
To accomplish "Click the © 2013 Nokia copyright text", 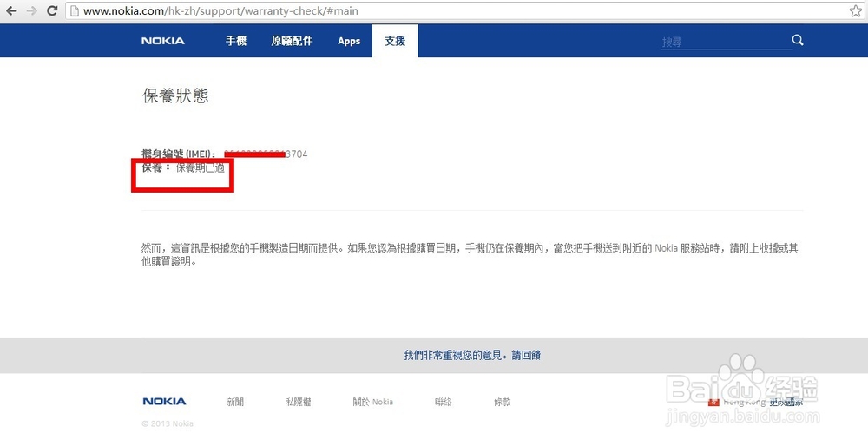I will pos(168,423).
